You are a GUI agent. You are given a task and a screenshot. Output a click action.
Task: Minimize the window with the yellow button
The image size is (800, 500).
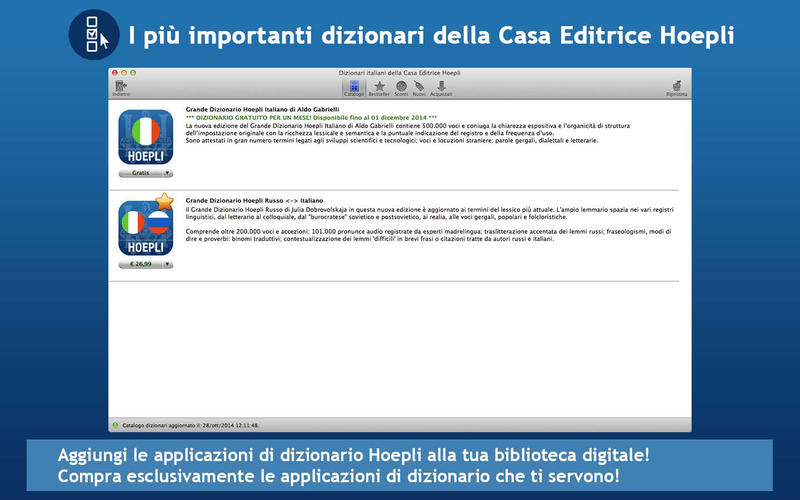[124, 73]
